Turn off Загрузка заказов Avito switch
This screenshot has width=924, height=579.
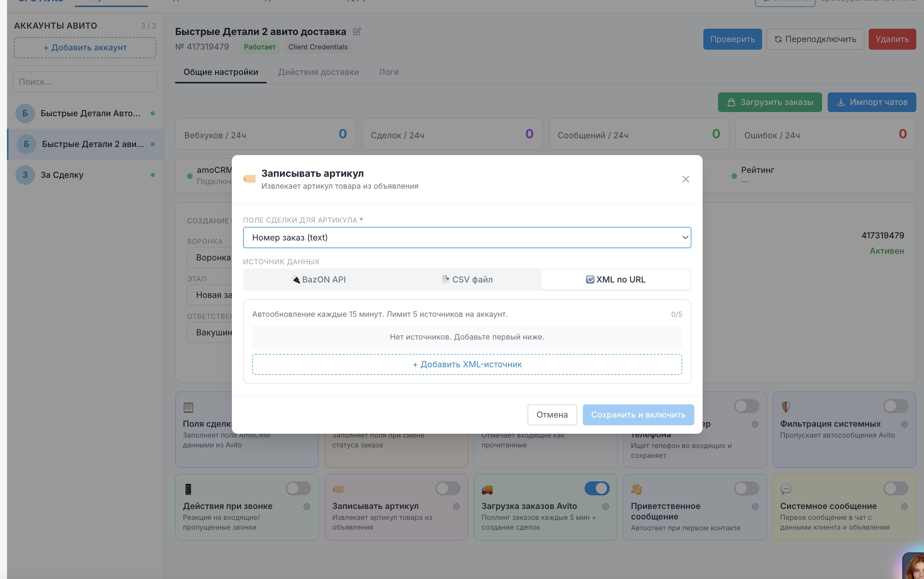(597, 488)
